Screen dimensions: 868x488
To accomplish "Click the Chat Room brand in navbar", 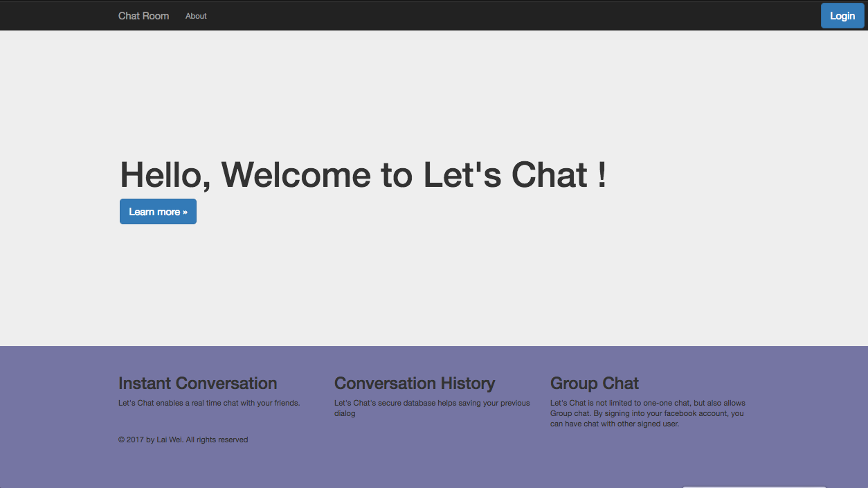I will pyautogui.click(x=143, y=15).
